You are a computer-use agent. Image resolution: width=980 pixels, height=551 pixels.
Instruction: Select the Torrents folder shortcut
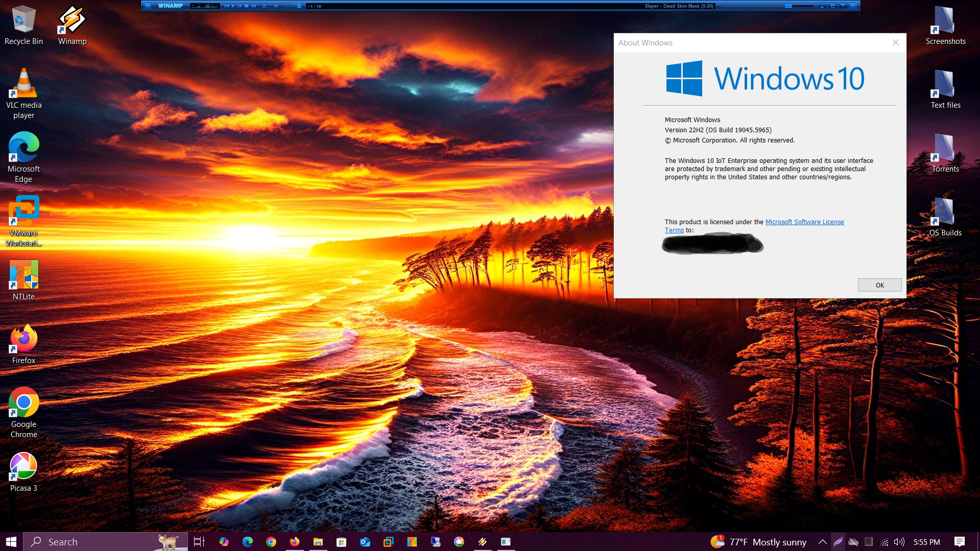click(x=945, y=152)
